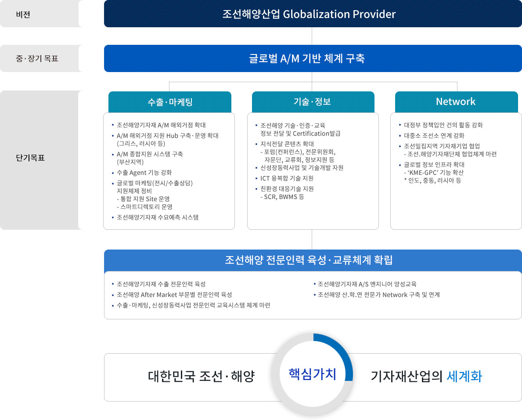Click the 수출·마케팅 header
The width and height of the screenshot is (522, 420).
coord(170,102)
